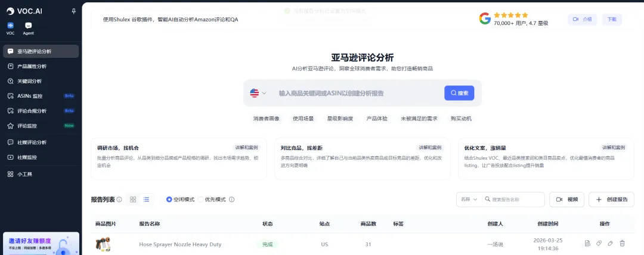Switch report list to list view
This screenshot has width=644, height=255.
click(x=146, y=200)
